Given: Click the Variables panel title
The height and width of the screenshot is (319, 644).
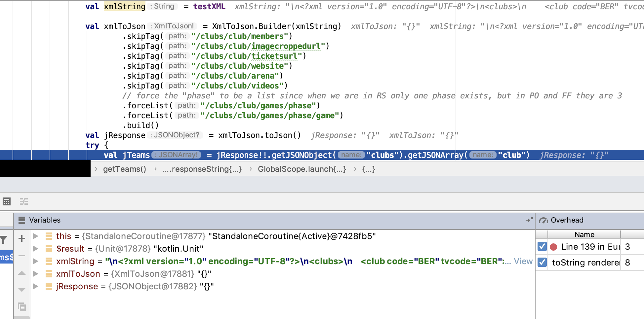Looking at the screenshot, I should (45, 220).
